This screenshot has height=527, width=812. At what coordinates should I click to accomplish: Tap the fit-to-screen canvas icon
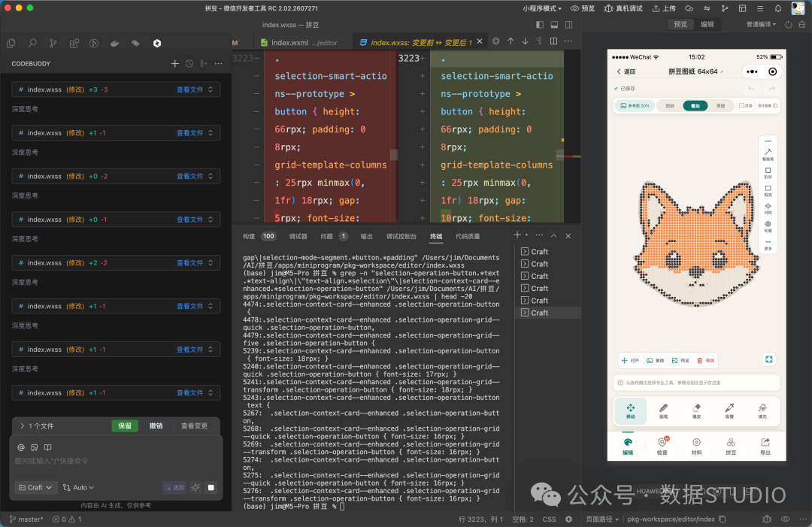(769, 359)
